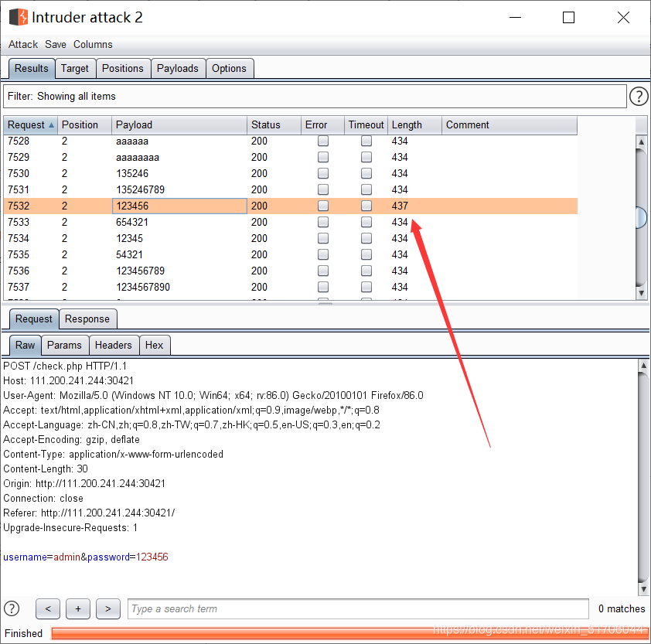Image resolution: width=651 pixels, height=644 pixels.
Task: Click the plus search options button
Action: pyautogui.click(x=78, y=608)
